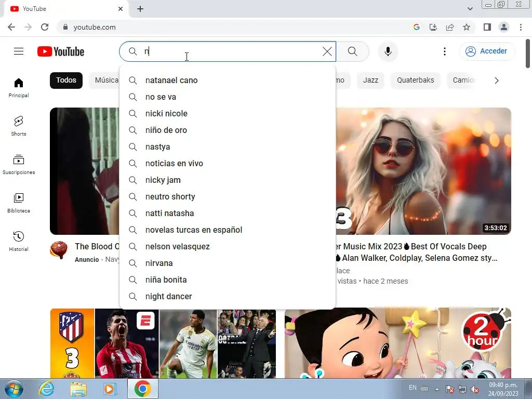
Task: Show hidden tray icons arrow
Action: click(437, 389)
